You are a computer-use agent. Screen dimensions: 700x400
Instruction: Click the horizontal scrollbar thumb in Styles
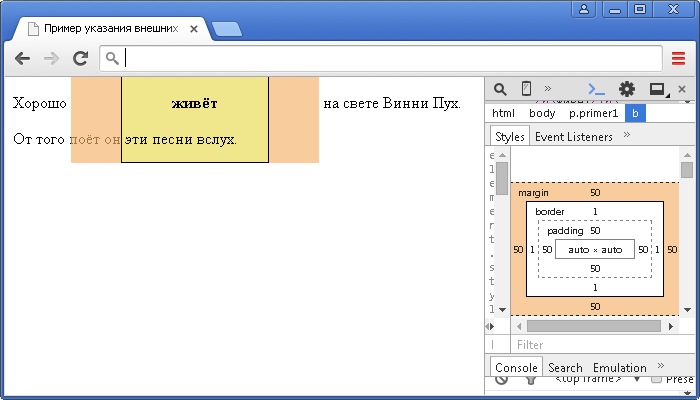(592, 326)
